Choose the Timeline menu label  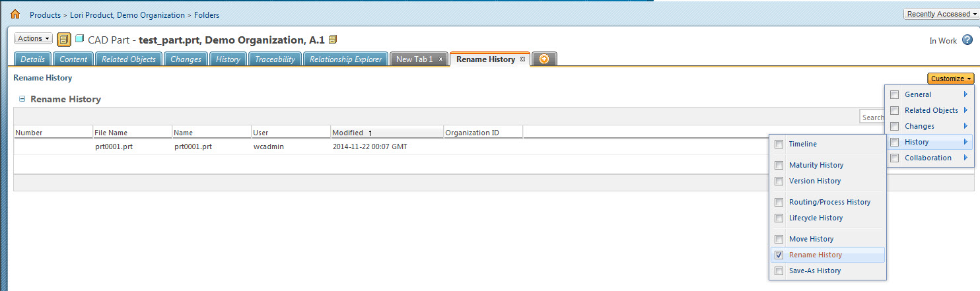(x=803, y=144)
